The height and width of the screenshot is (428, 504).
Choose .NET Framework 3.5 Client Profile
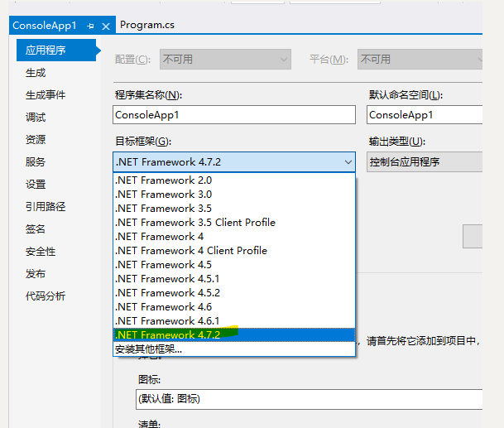(x=234, y=223)
